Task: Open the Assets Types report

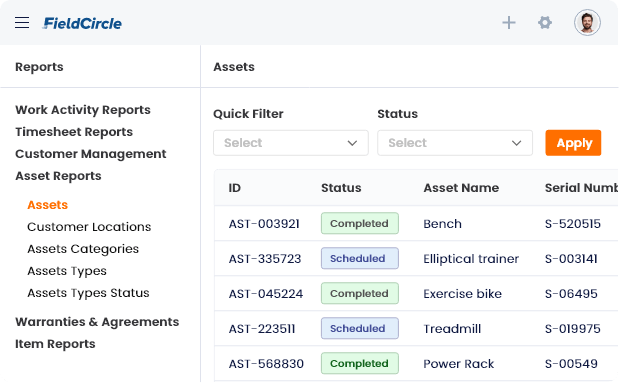Action: pos(67,271)
